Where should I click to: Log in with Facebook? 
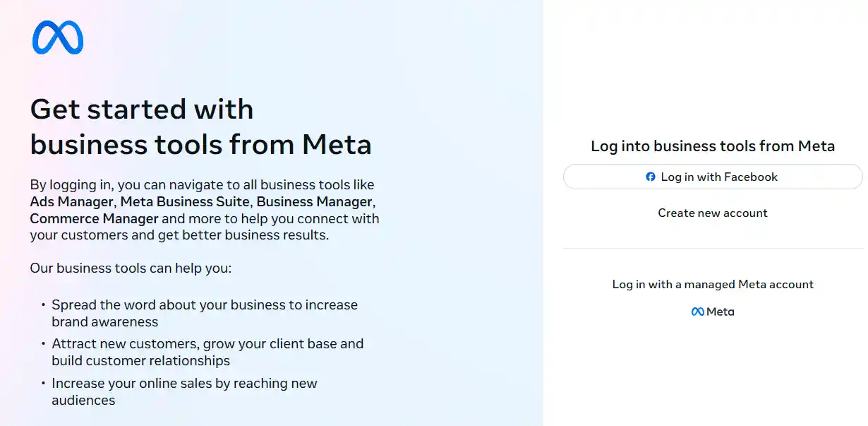click(713, 177)
